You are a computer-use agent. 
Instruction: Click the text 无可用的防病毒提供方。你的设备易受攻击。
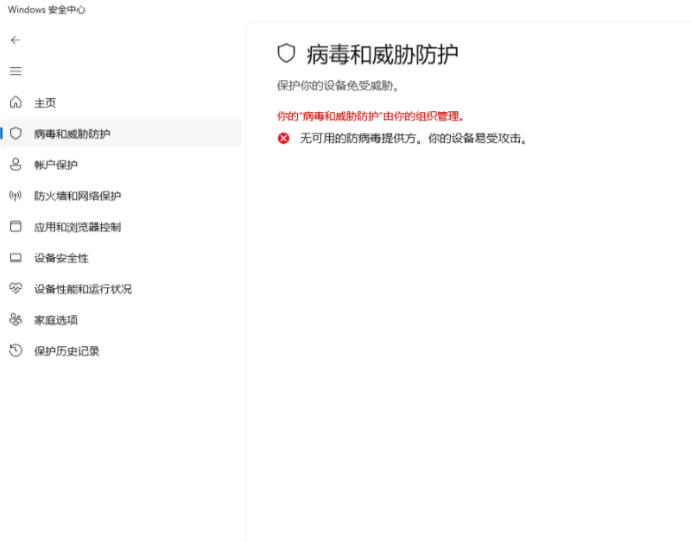[x=414, y=138]
